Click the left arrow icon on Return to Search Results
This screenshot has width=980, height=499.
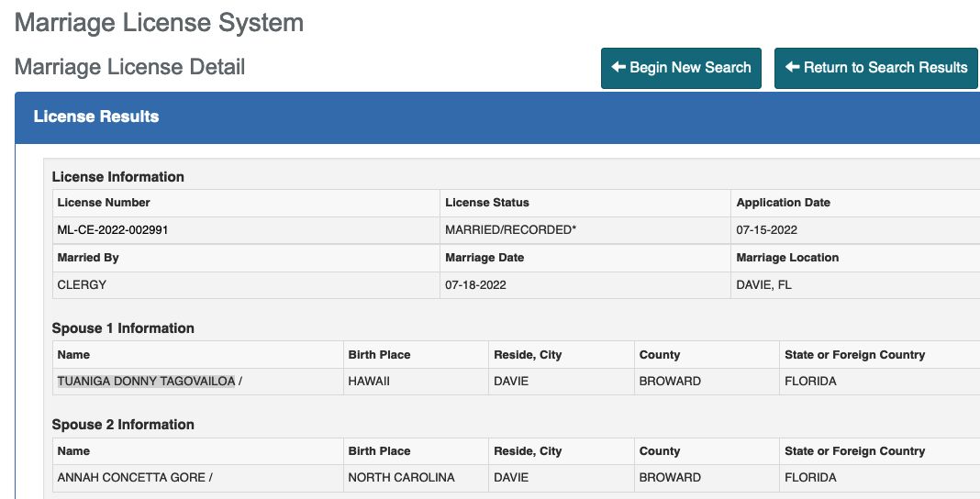coord(793,67)
